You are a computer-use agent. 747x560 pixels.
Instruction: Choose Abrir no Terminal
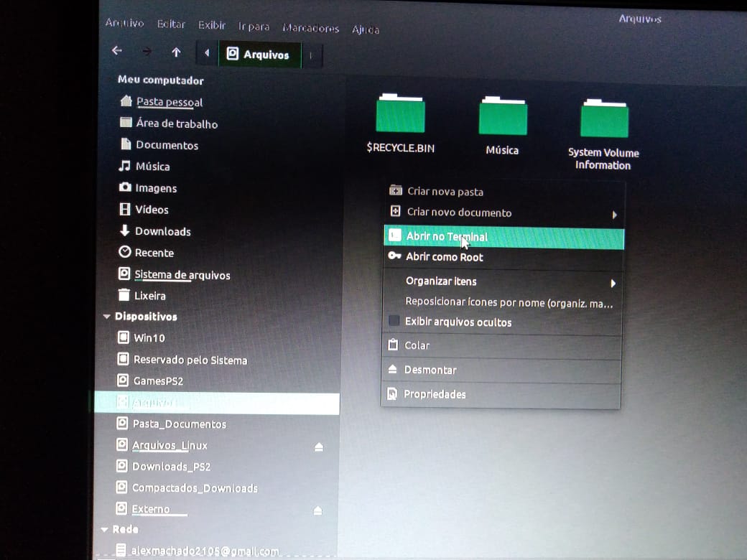(504, 237)
